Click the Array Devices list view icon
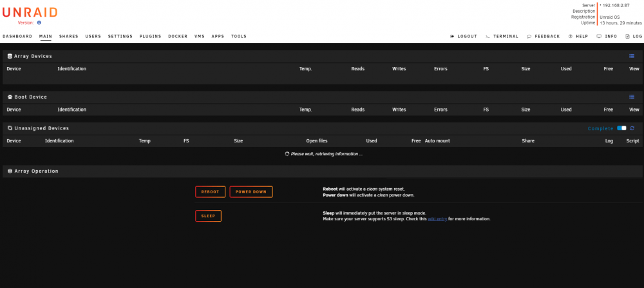Screen dimensions: 644x288 (632, 56)
